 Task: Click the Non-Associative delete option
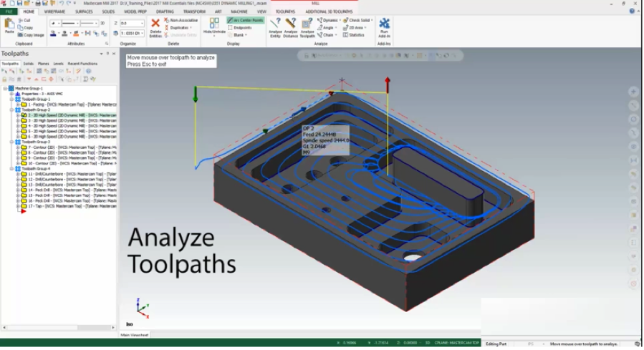[181, 20]
